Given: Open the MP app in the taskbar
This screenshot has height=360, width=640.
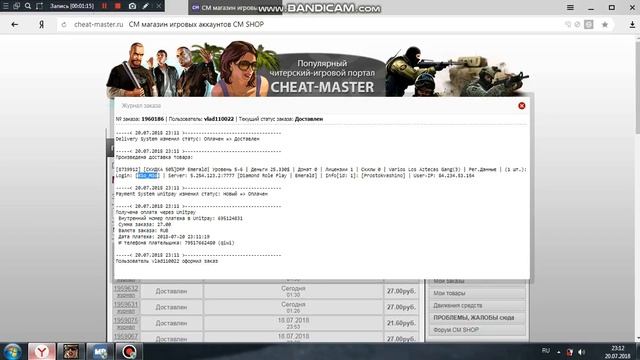Looking at the screenshot, I should click(x=100, y=351).
